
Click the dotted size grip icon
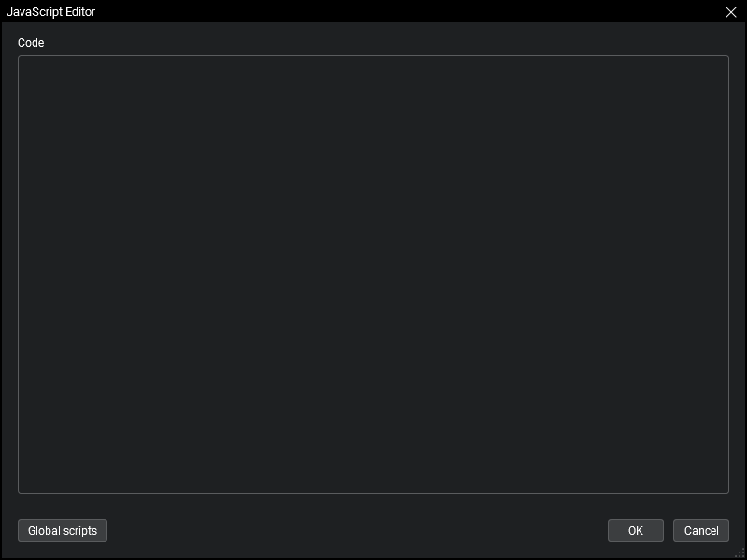coord(740,553)
